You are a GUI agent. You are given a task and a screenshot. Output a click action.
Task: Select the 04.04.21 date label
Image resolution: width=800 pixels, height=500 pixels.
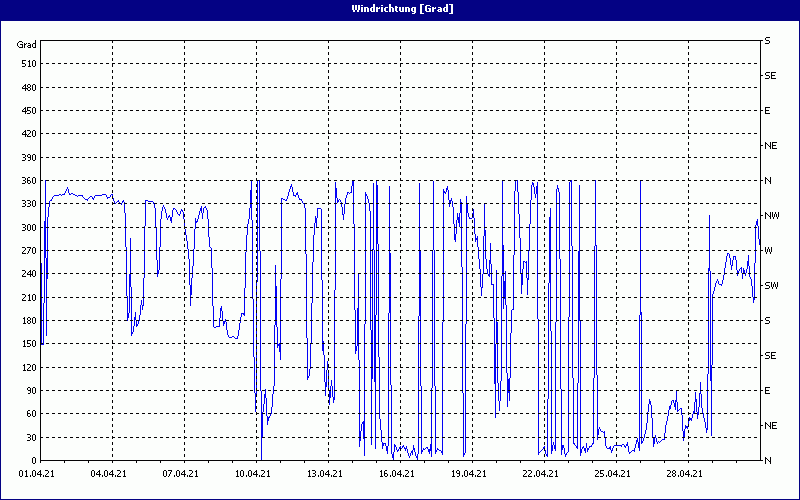[108, 474]
